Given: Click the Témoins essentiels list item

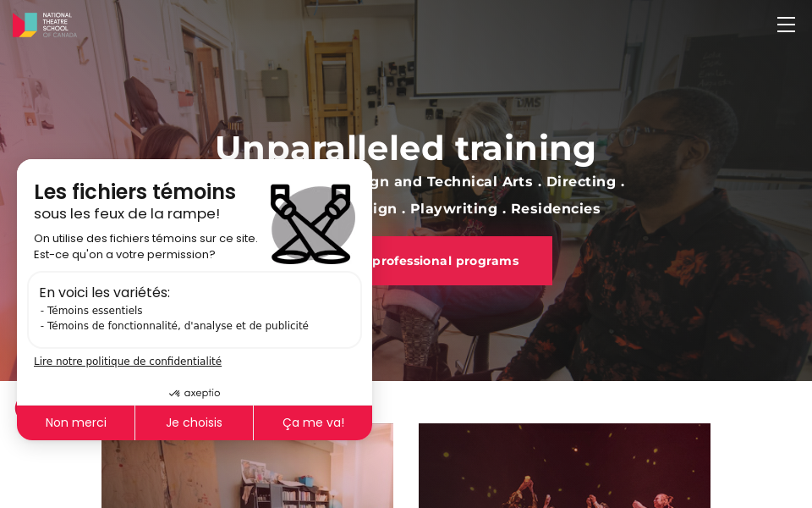Looking at the screenshot, I should (x=91, y=311).
